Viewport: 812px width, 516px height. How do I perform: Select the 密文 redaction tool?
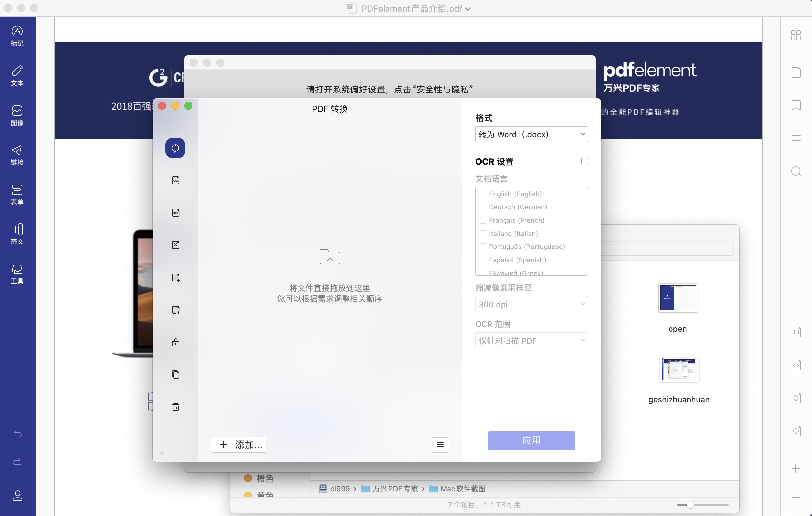17,234
